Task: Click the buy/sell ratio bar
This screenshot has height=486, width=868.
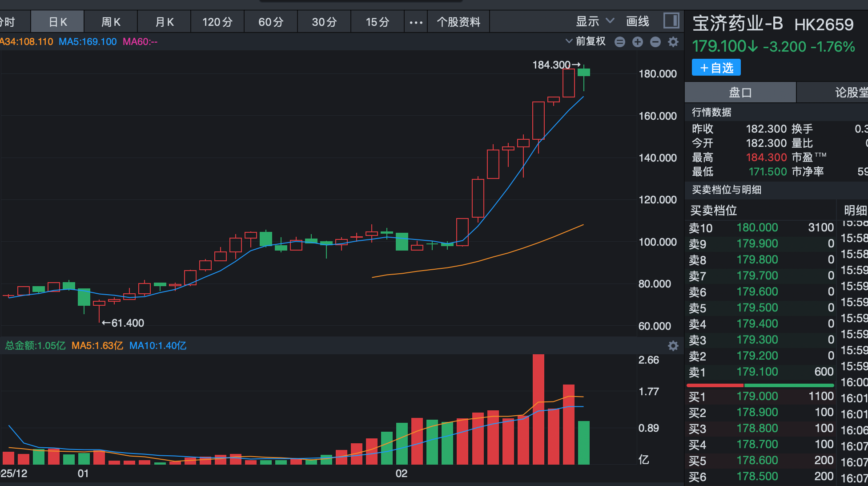Action: (x=760, y=385)
